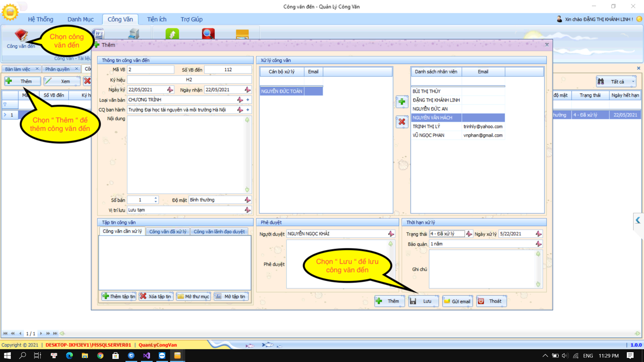Switch to Công văn lãnh đạo duyệt tab
This screenshot has height=362, width=644.
tap(219, 231)
